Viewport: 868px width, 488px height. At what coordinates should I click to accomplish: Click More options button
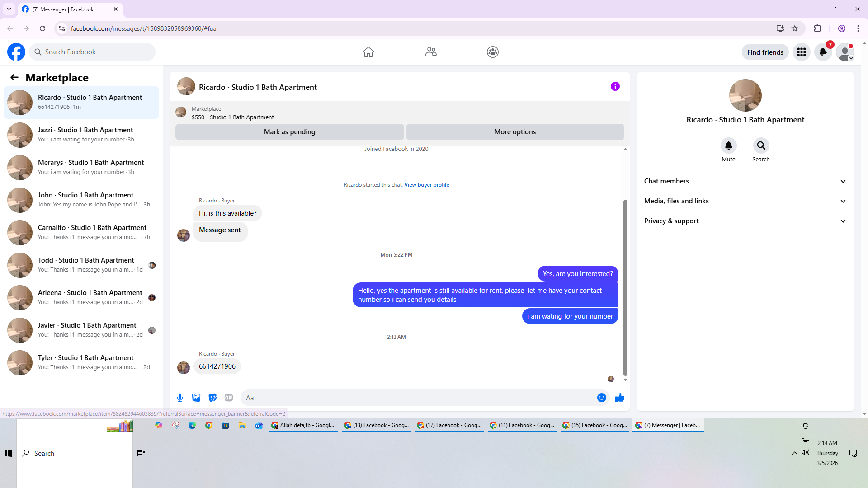pos(515,132)
